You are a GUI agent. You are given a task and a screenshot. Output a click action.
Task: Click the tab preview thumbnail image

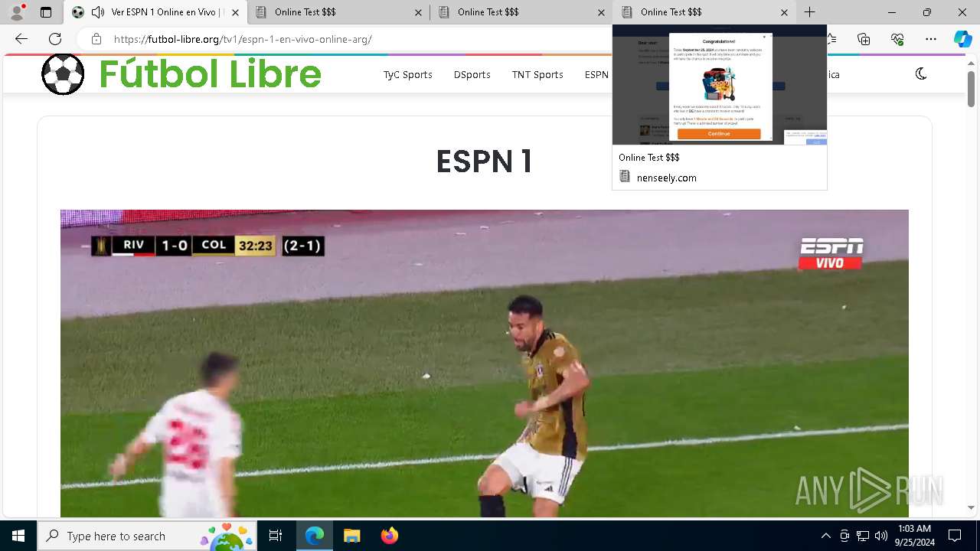click(720, 85)
